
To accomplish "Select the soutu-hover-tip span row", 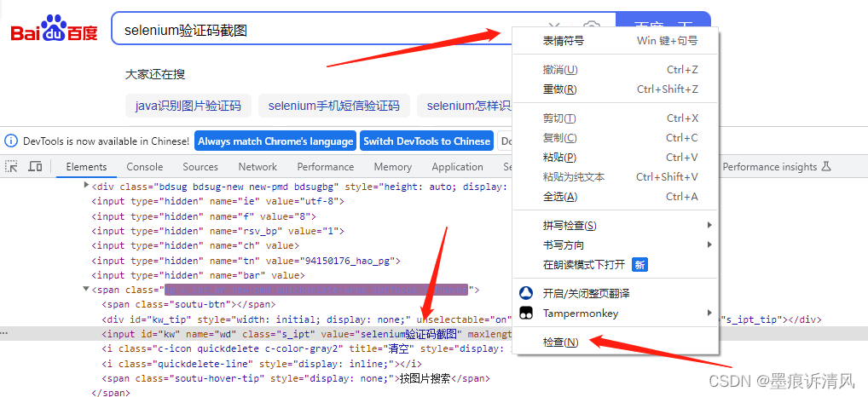I will (296, 378).
